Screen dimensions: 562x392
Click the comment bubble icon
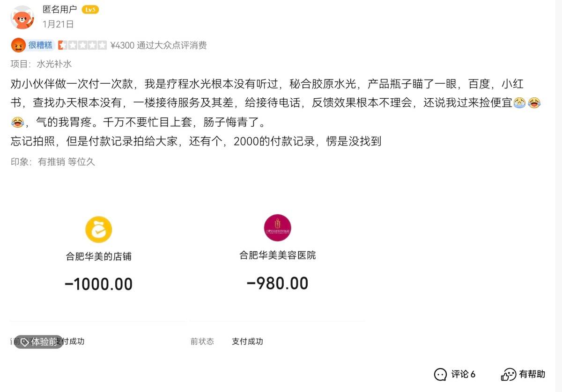(x=440, y=374)
